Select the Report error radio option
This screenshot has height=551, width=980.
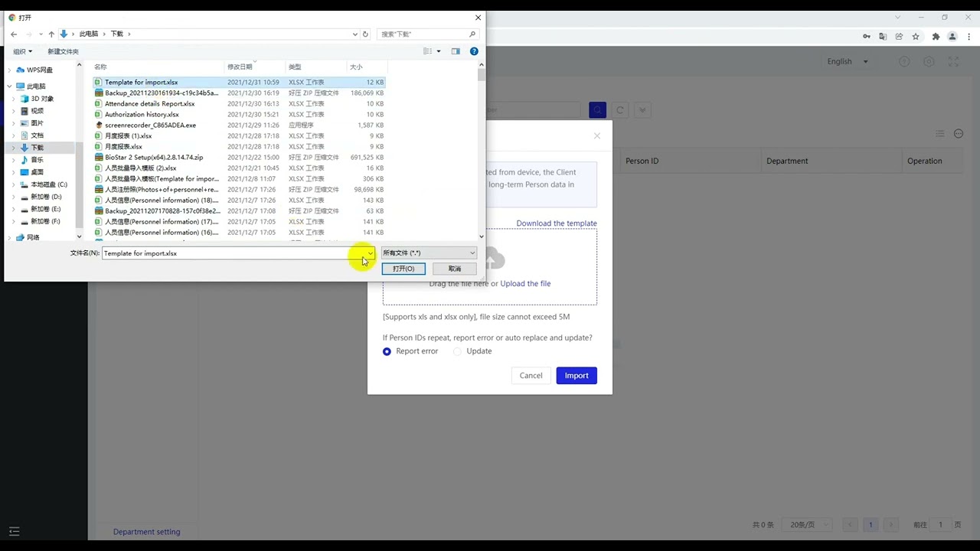tap(387, 351)
